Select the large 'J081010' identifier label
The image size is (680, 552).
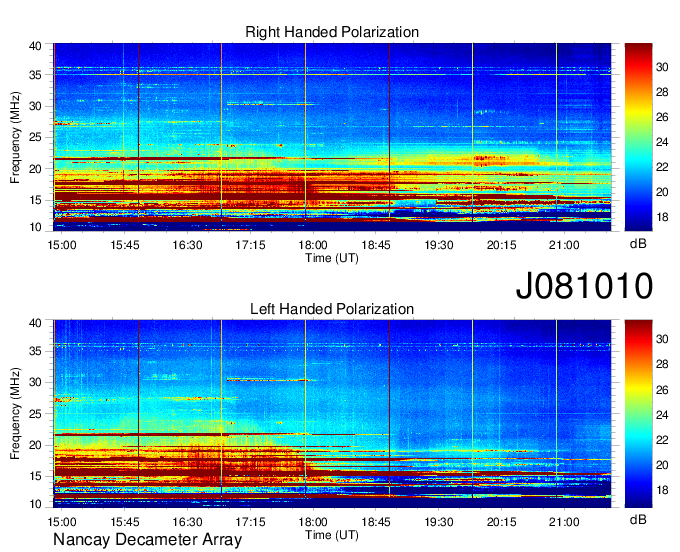coord(584,286)
